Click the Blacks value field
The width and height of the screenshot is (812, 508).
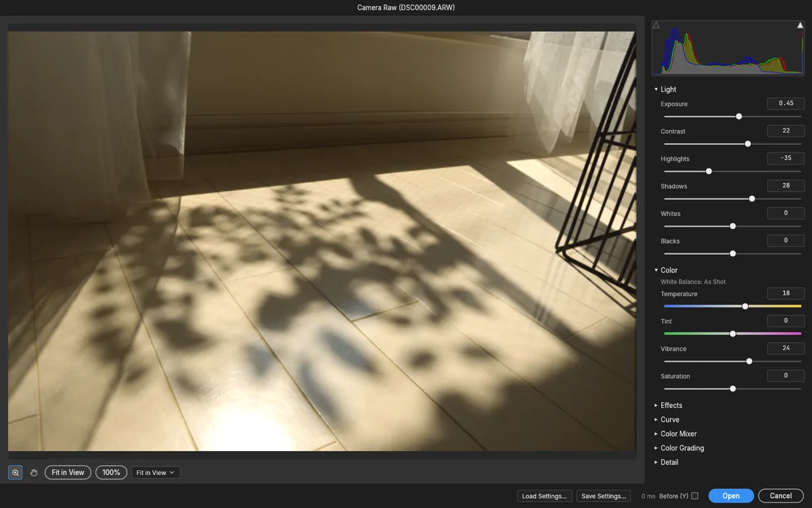click(786, 240)
